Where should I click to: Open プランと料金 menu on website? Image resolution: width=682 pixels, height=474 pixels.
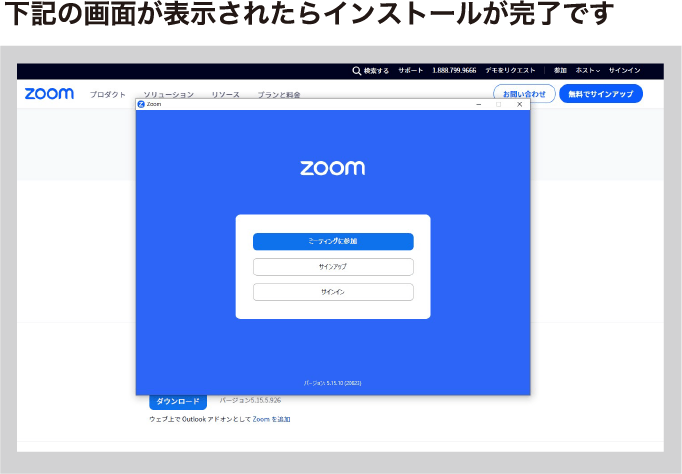(x=279, y=94)
